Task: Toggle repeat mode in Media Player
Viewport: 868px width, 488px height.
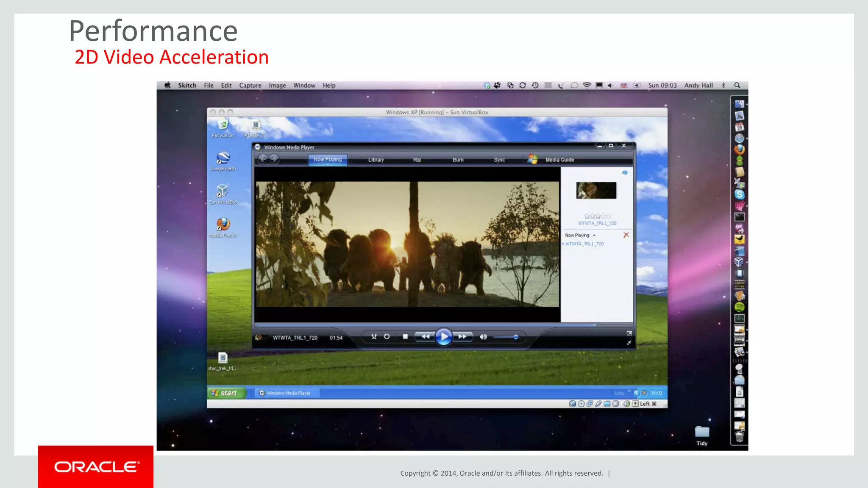Action: pos(387,337)
